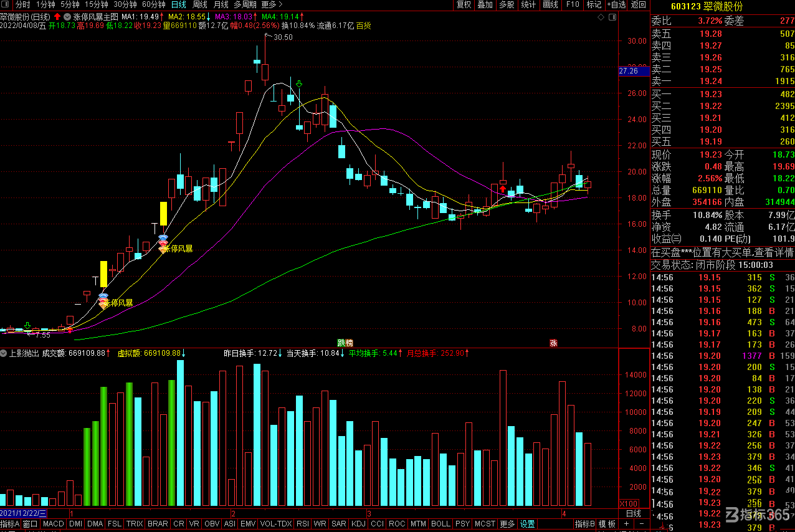
Task: Select the FSL indicator tab
Action: coord(115,524)
